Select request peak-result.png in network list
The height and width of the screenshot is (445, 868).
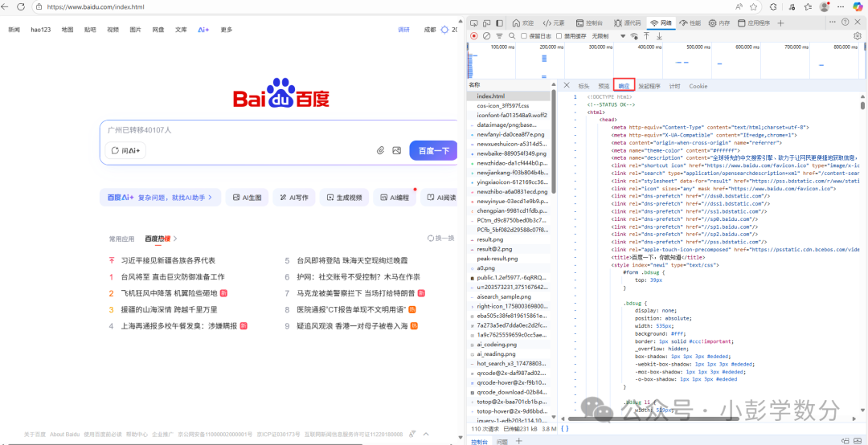click(497, 259)
